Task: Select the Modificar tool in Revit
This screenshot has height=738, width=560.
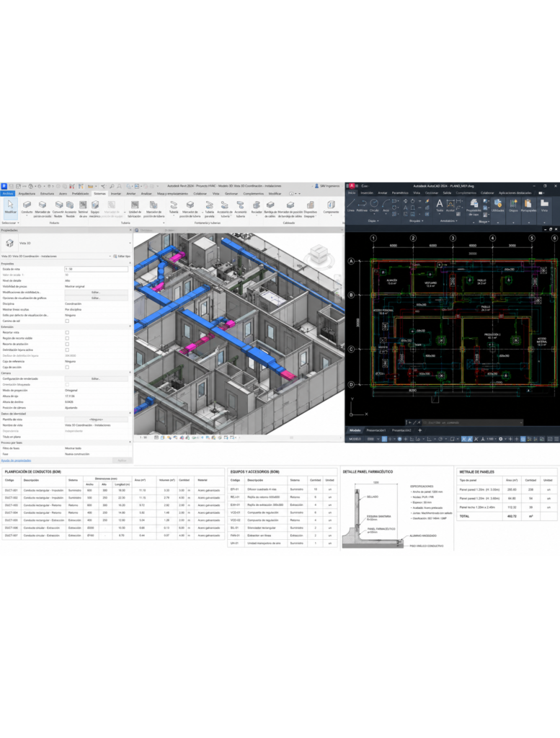Action: pos(10,207)
